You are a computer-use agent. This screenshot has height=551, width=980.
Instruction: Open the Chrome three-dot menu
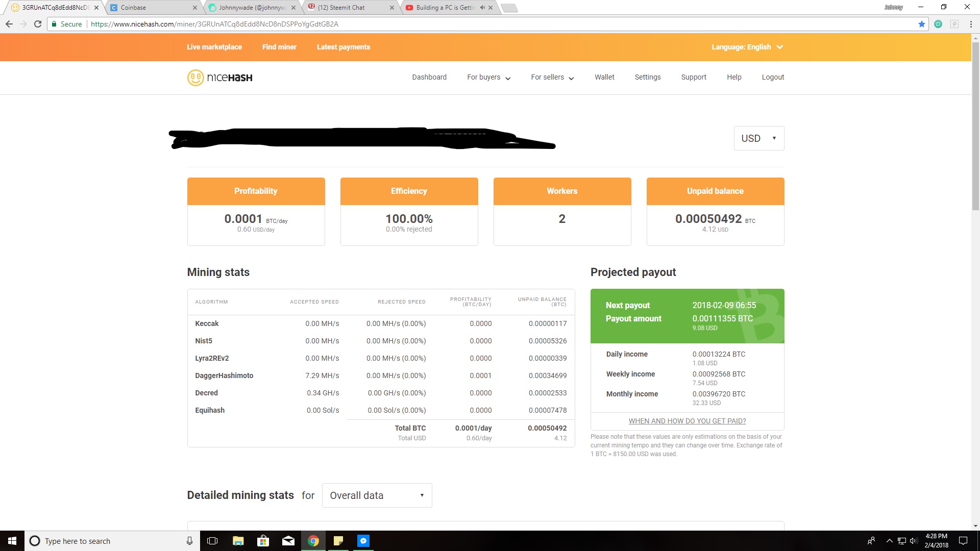click(x=970, y=23)
